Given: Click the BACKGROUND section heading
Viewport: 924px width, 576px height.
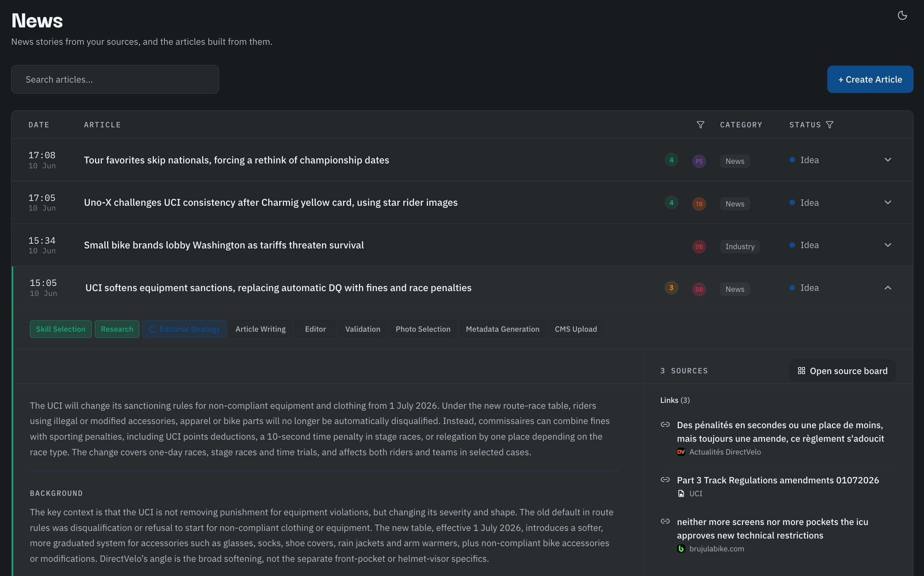Looking at the screenshot, I should pos(56,493).
